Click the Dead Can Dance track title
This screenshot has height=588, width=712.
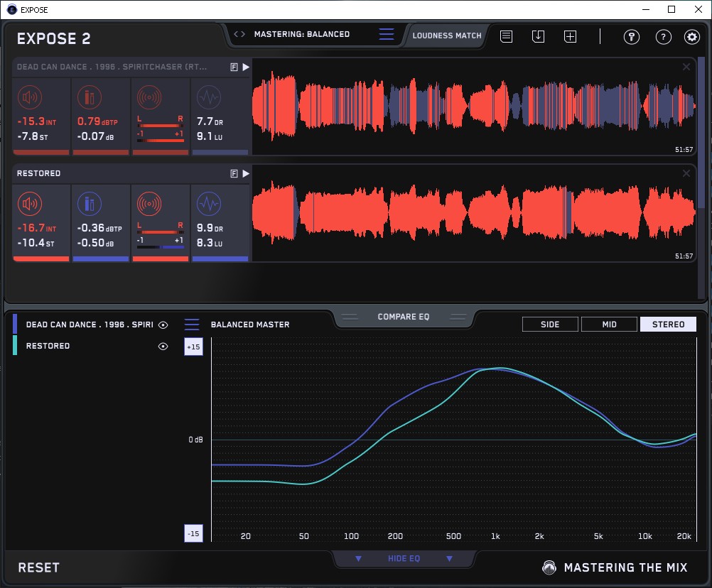click(112, 67)
